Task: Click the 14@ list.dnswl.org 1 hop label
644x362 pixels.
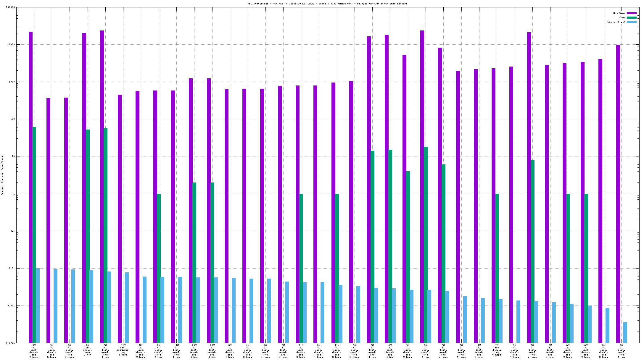Action: [x=176, y=351]
